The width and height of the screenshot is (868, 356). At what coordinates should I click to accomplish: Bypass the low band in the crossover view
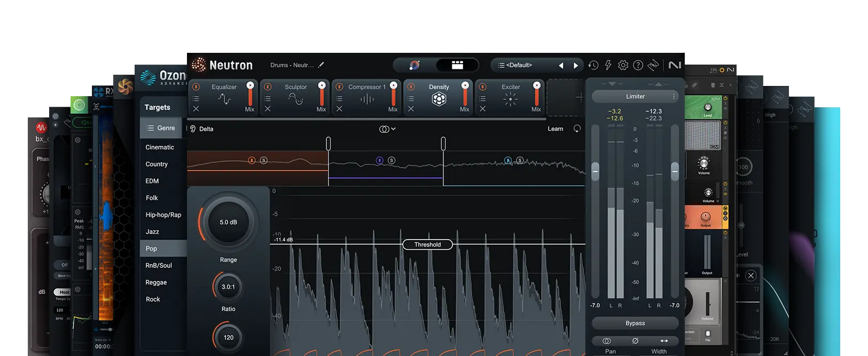(x=252, y=160)
